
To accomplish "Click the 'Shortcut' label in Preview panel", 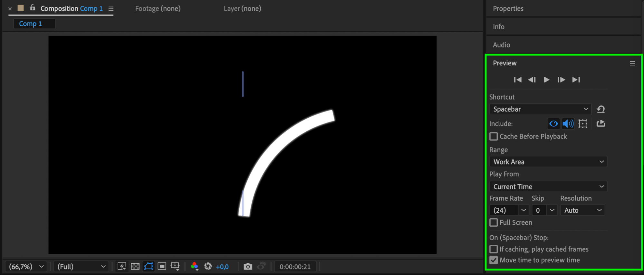I will (x=502, y=97).
